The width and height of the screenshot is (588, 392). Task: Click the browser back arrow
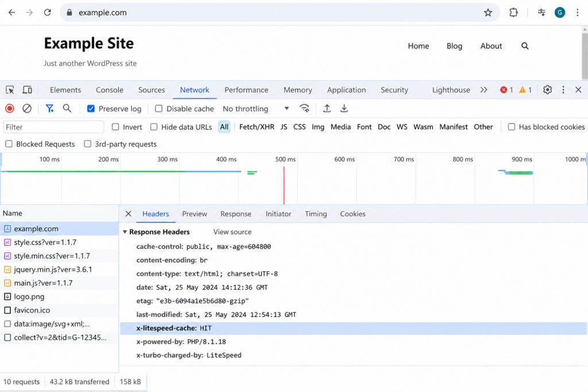click(12, 13)
